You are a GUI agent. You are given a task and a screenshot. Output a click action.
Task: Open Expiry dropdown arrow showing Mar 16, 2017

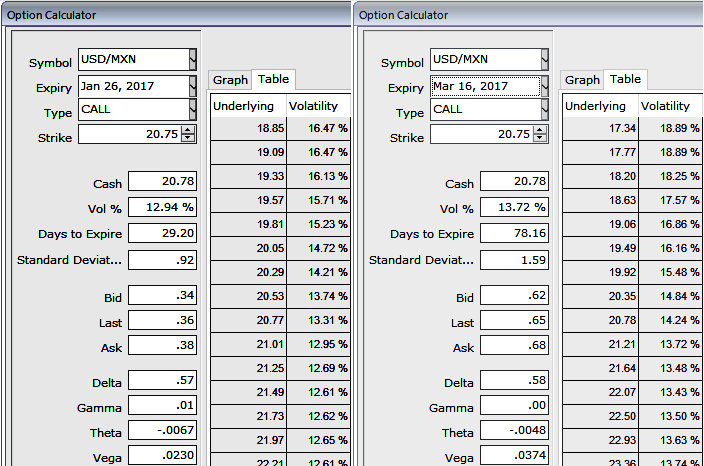pyautogui.click(x=545, y=86)
